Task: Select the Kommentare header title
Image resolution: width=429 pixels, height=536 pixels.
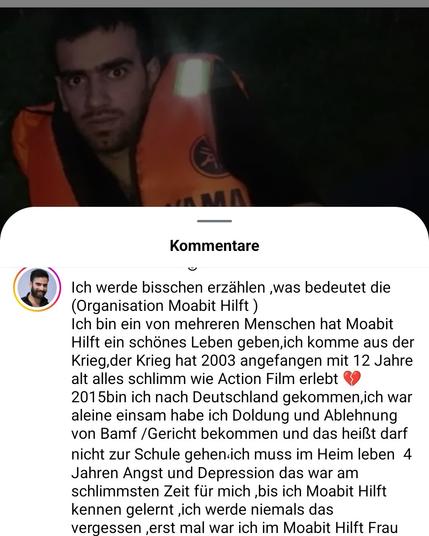Action: (214, 245)
